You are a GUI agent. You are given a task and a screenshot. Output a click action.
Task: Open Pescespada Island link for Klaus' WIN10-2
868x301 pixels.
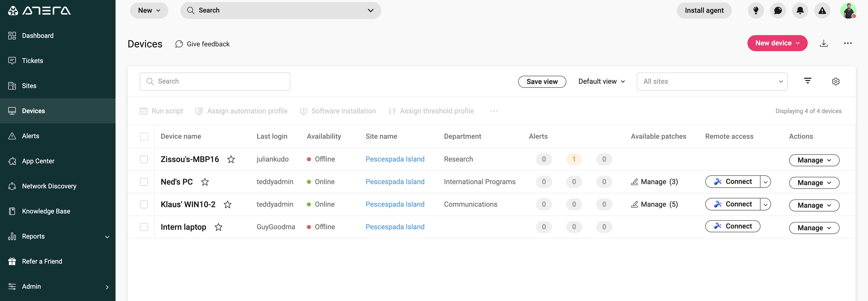tap(395, 204)
